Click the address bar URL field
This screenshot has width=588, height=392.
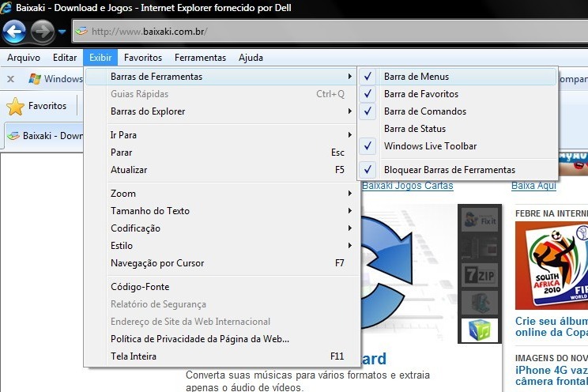(330, 32)
